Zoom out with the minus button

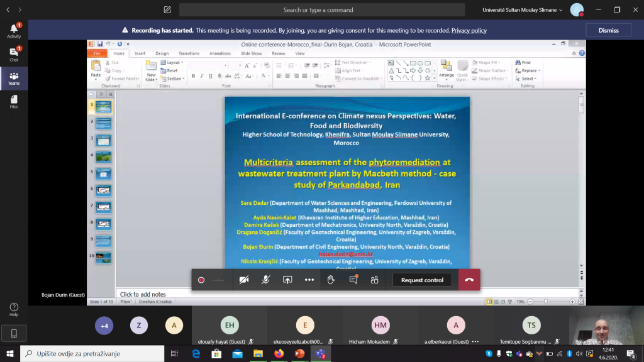[x=530, y=302]
